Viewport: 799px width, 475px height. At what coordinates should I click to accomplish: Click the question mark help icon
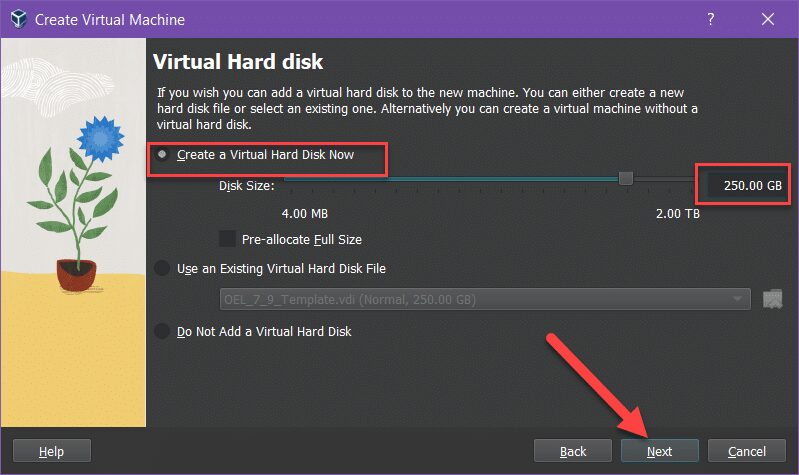(x=710, y=19)
